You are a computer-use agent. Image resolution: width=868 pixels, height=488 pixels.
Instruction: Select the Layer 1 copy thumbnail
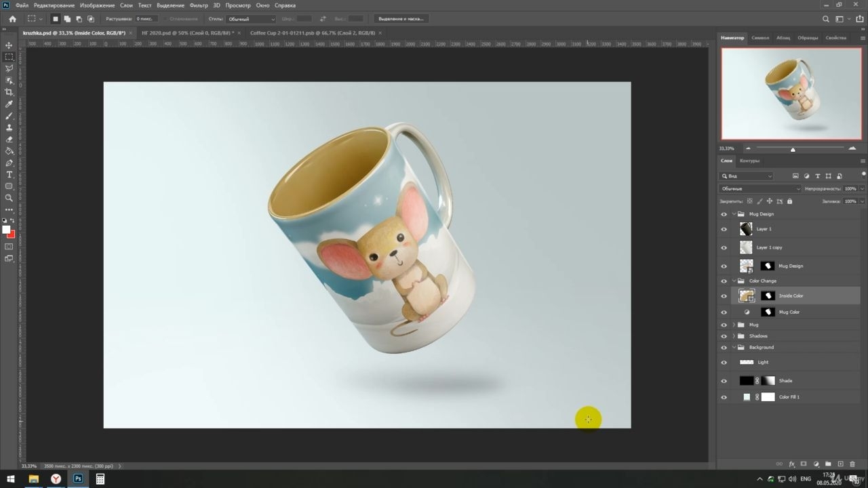(x=746, y=247)
